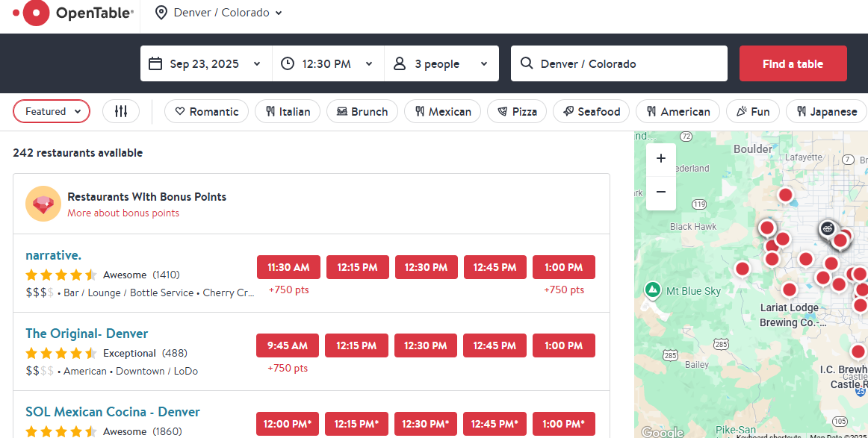Click the location pin icon in header
The image size is (868, 438).
click(161, 13)
